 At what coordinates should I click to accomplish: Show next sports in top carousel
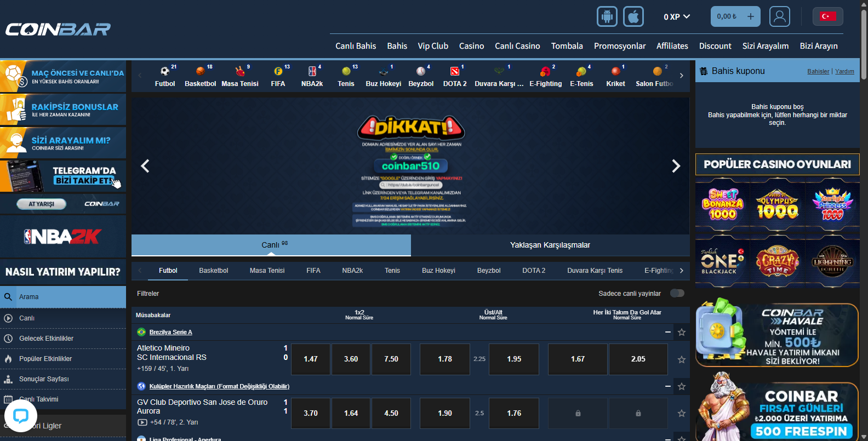[x=681, y=76]
